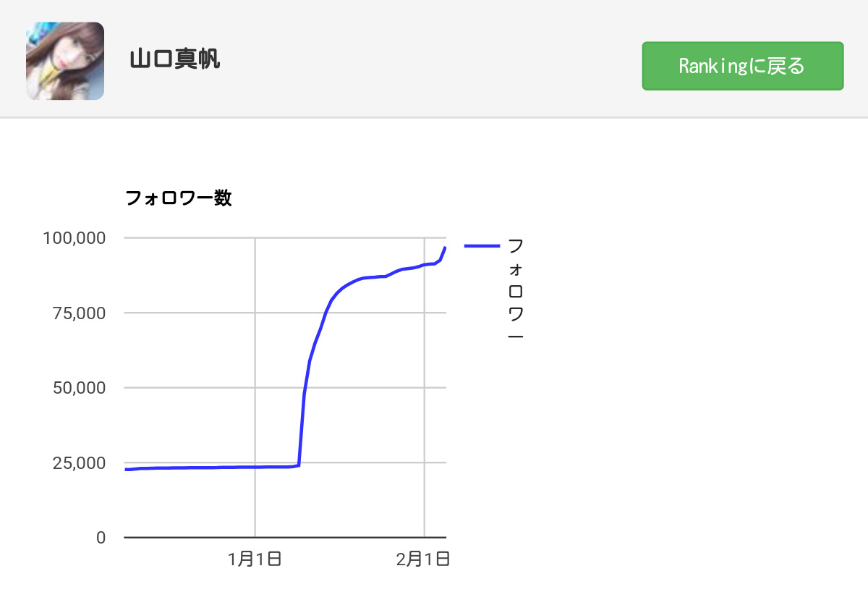Click the 1月1日 vertical gridline
Viewport: 868px width, 592px height.
pyautogui.click(x=255, y=387)
